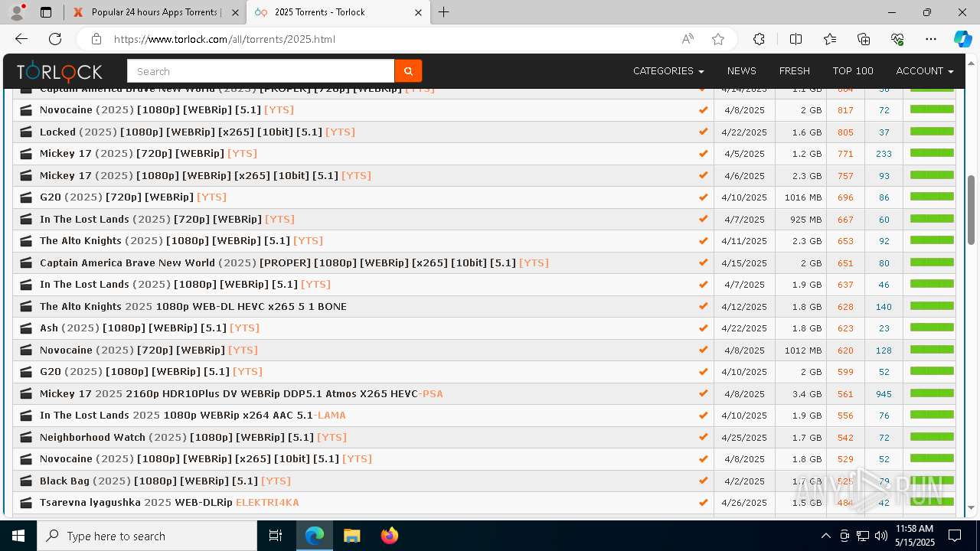This screenshot has height=551, width=980.
Task: Click verified checkmark on Mickey 17 720p row
Action: coord(703,153)
